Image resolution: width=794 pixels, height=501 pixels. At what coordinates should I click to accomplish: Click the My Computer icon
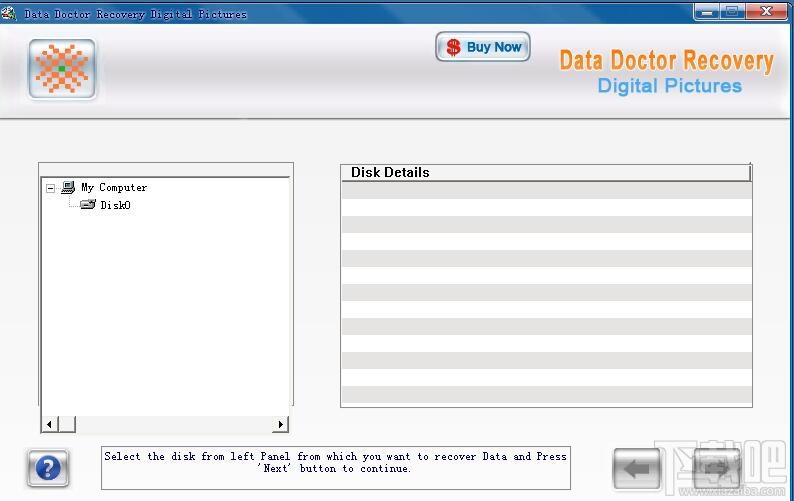click(x=68, y=187)
